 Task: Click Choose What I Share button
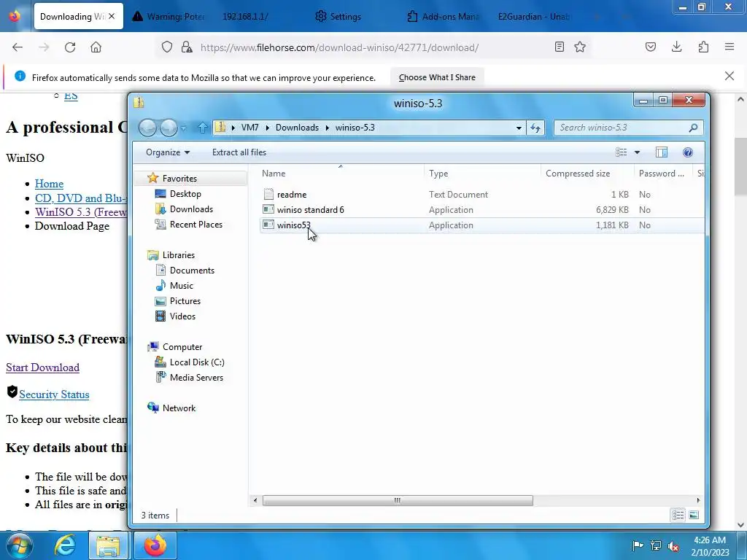tap(437, 77)
